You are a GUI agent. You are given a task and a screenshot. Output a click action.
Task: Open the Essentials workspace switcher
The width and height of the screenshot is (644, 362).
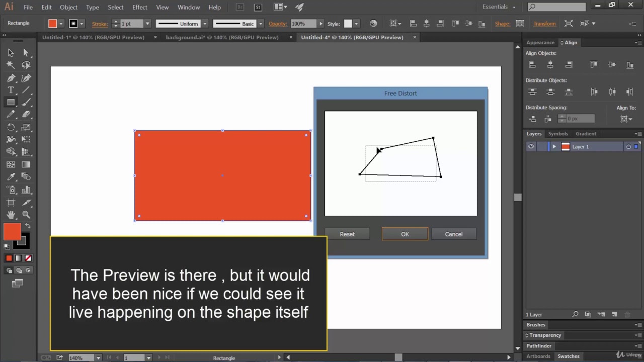coord(499,7)
